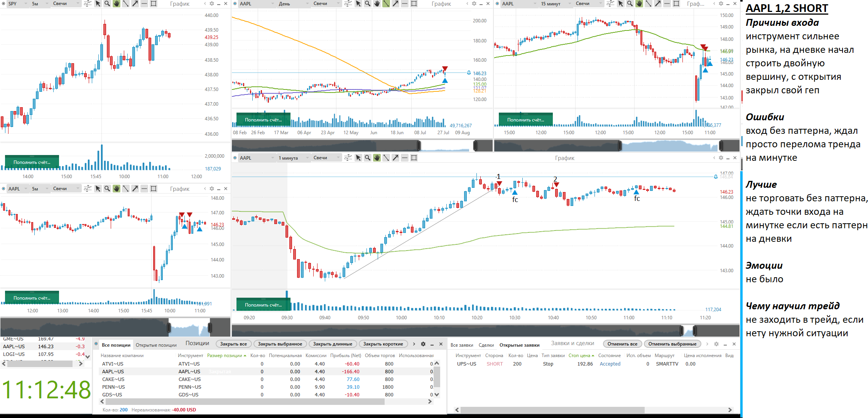Click Отменить выбранные button
868x418 pixels.
coord(672,344)
